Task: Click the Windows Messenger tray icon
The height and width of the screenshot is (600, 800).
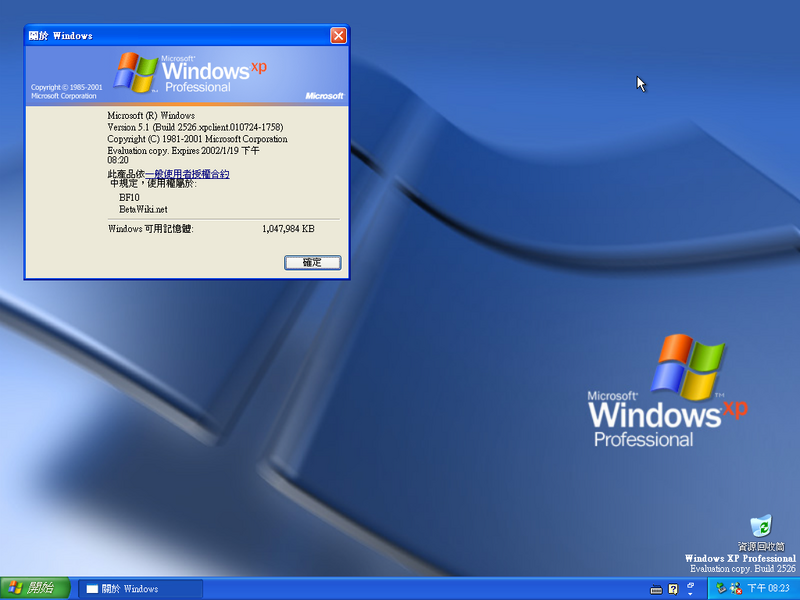Action: [735, 589]
